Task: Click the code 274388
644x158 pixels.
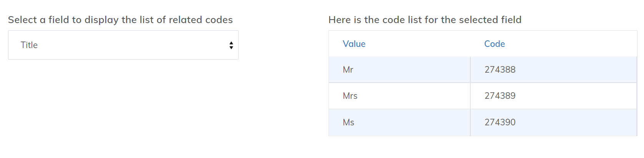Action: point(500,70)
